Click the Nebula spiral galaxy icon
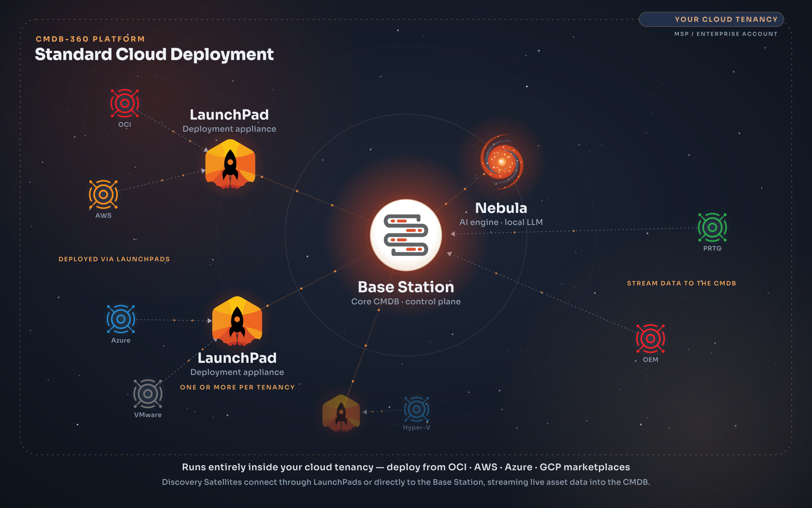This screenshot has width=812, height=508. pyautogui.click(x=502, y=162)
